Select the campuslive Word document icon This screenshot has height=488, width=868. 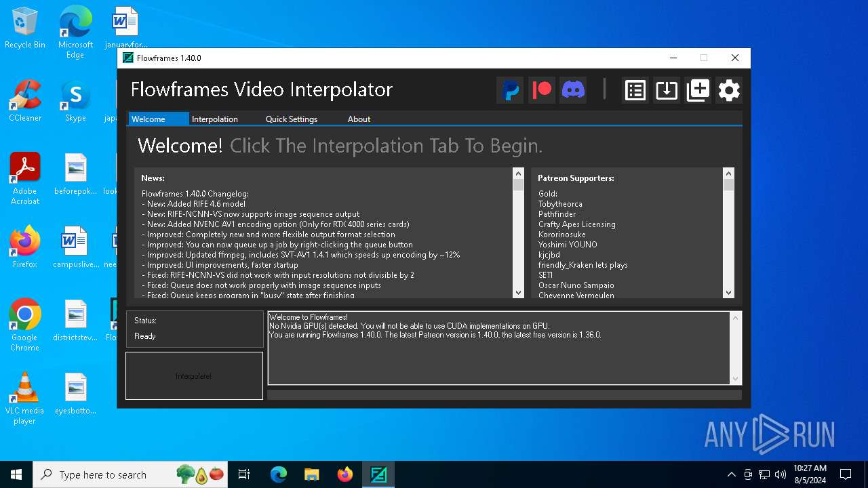[x=75, y=248]
